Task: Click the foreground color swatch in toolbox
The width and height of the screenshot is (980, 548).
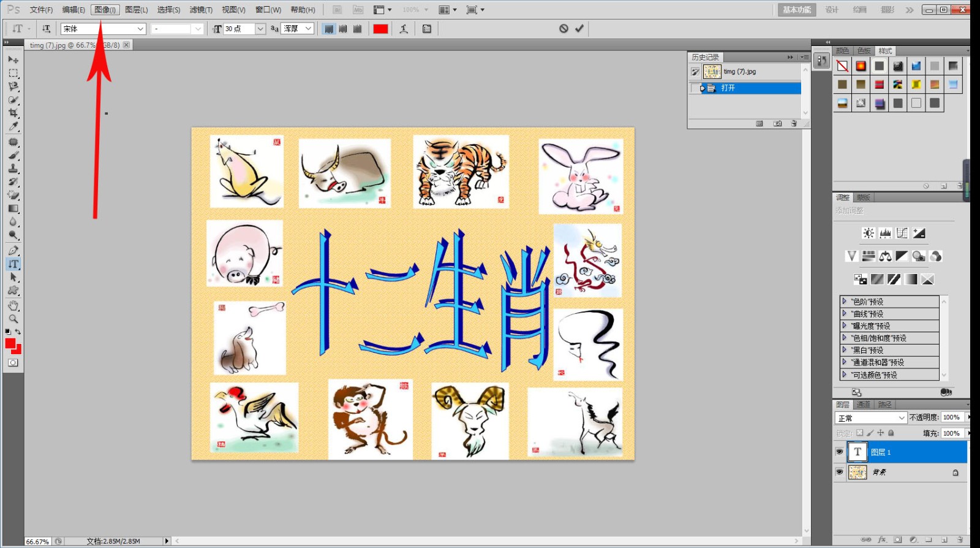Action: click(x=10, y=343)
